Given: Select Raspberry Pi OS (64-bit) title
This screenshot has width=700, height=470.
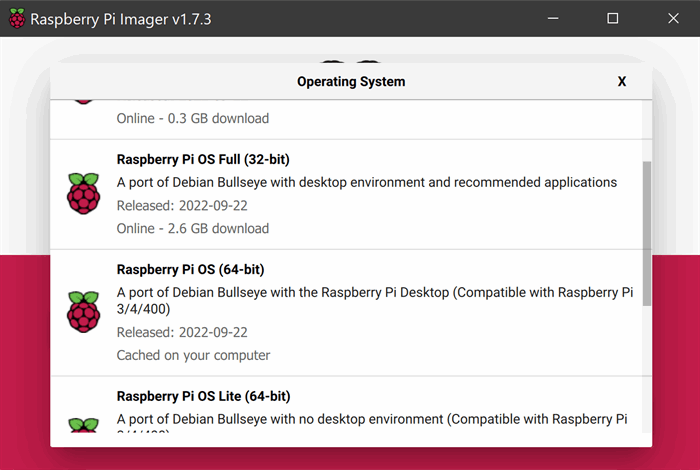Looking at the screenshot, I should [190, 270].
